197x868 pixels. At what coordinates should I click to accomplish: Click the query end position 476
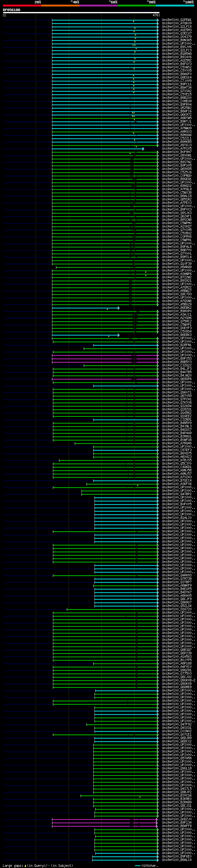click(x=155, y=15)
